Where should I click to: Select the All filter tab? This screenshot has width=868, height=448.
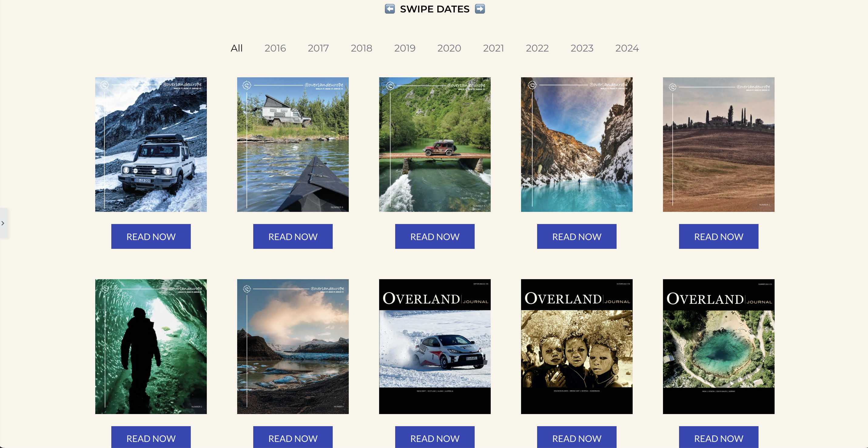pyautogui.click(x=237, y=48)
